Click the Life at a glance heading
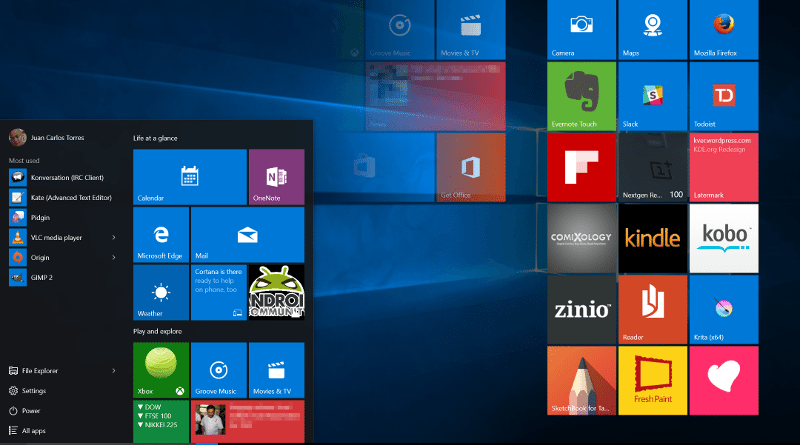Screen dimensions: 800x445 pyautogui.click(x=155, y=138)
